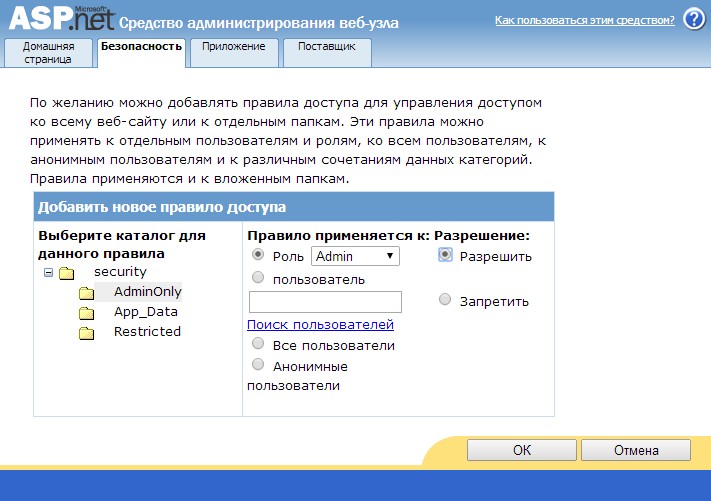
Task: Select the App_Data directory
Action: coord(146,311)
